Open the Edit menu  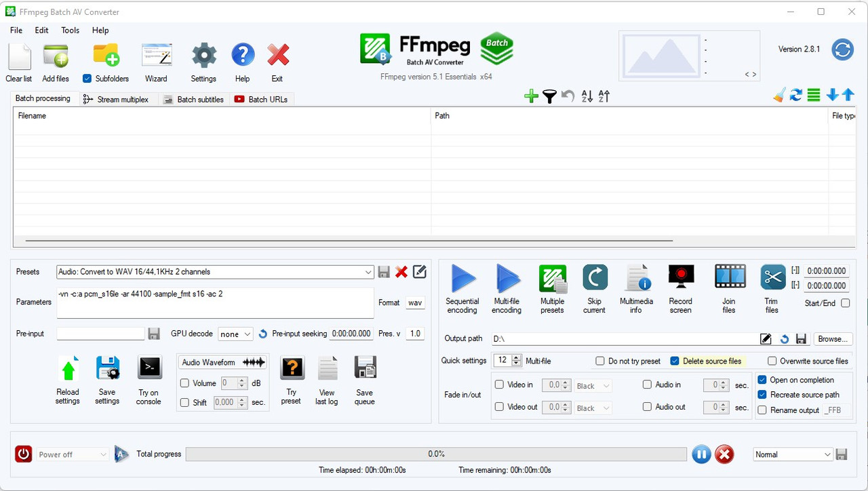[41, 30]
